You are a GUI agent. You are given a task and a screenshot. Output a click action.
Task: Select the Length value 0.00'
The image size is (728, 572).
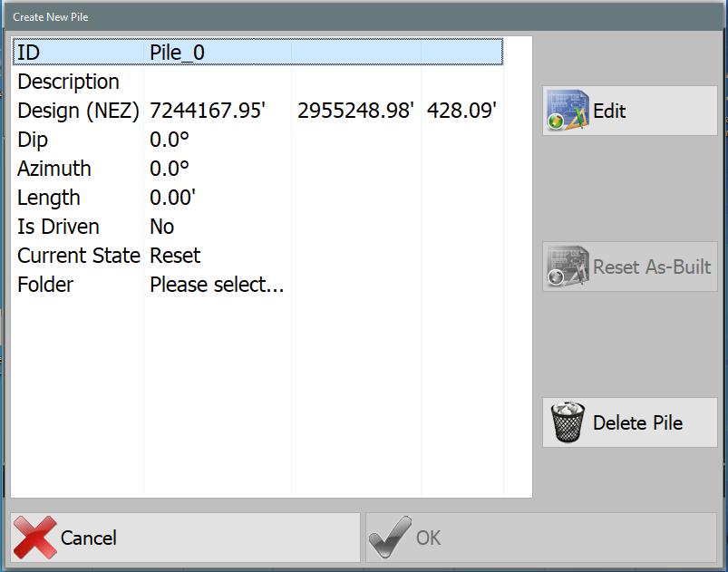(172, 198)
